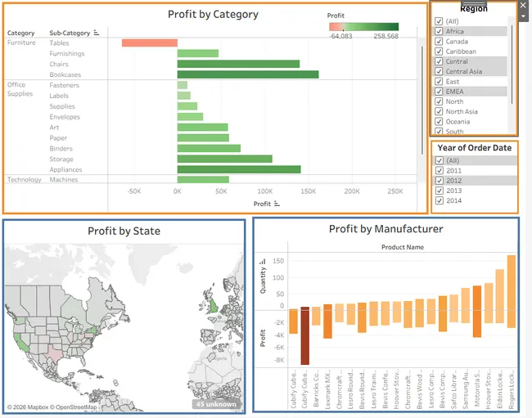The width and height of the screenshot is (532, 418).
Task: Click the Sub-Category column header text
Action: (x=70, y=33)
